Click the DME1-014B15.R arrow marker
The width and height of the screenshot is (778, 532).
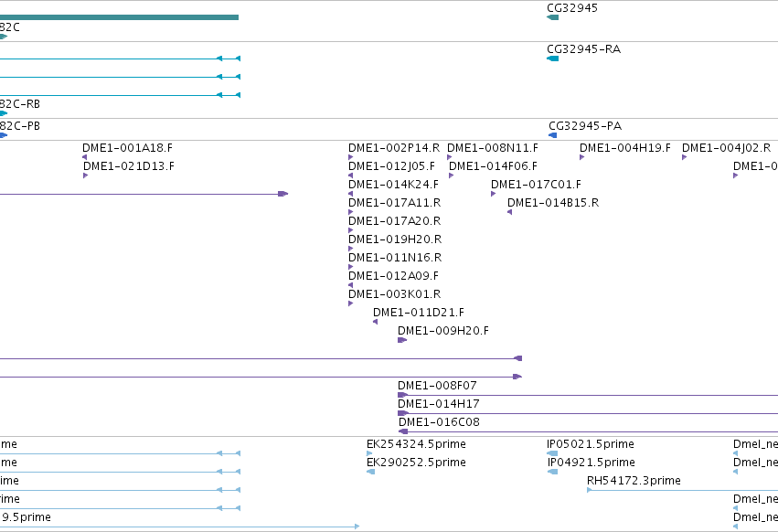pyautogui.click(x=509, y=212)
